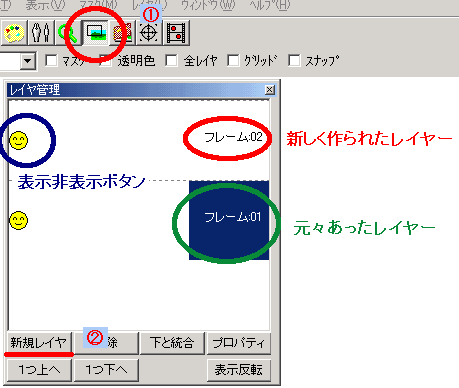
Task: Click the 新規レイヤ button
Action: tap(39, 343)
